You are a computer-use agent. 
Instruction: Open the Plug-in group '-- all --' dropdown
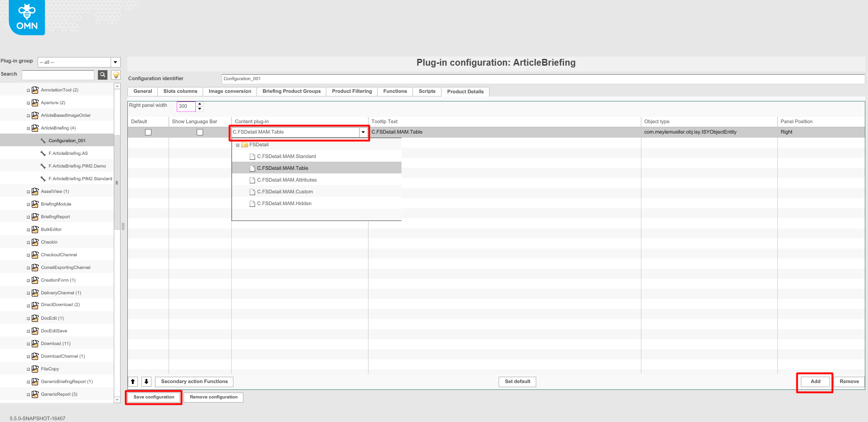[115, 62]
